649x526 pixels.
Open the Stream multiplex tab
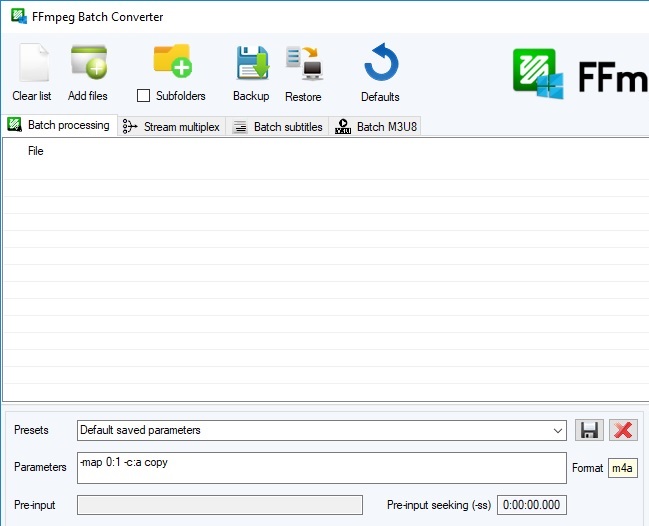(x=171, y=127)
